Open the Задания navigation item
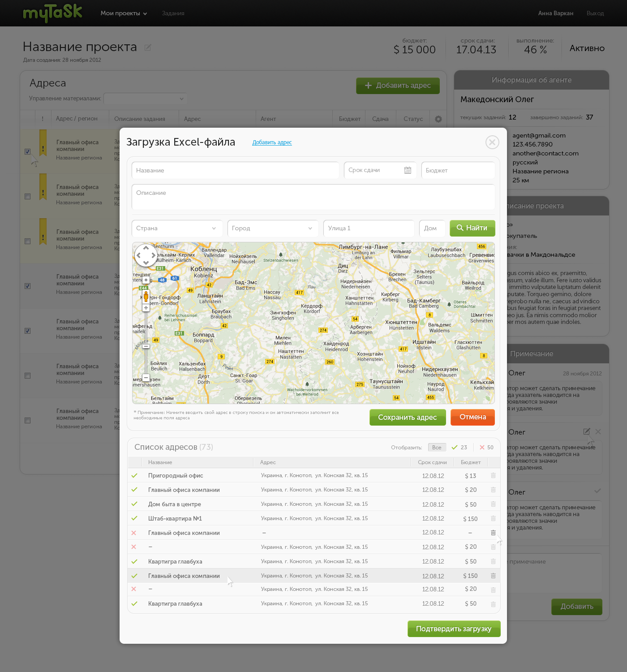 pos(173,13)
